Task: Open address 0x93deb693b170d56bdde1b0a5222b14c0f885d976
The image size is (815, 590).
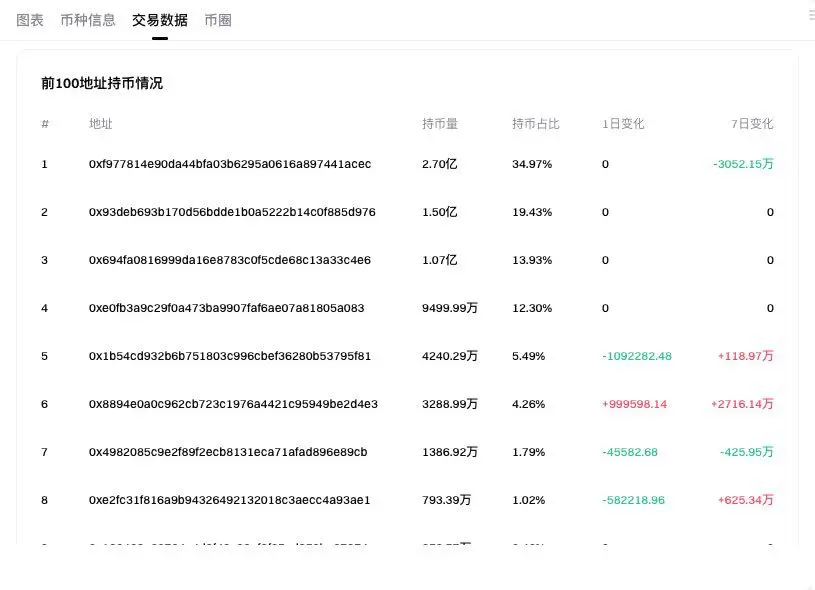Action: 232,212
